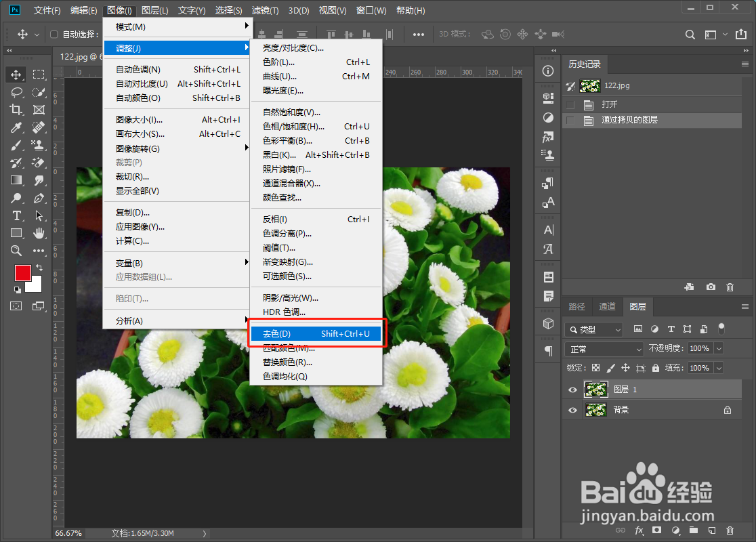Viewport: 756px width, 542px height.
Task: Select the Move tool
Action: 16,75
